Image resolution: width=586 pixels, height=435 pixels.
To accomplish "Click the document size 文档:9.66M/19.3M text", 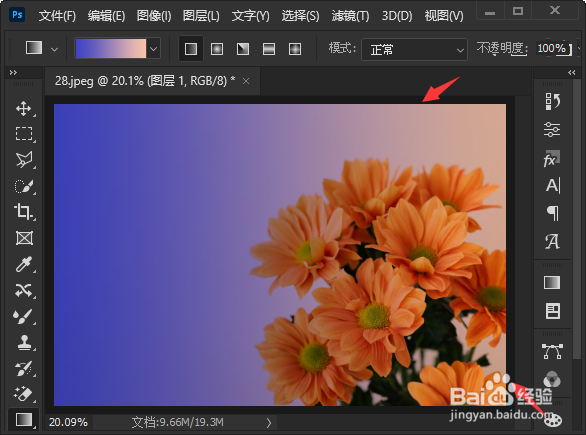I will (178, 422).
